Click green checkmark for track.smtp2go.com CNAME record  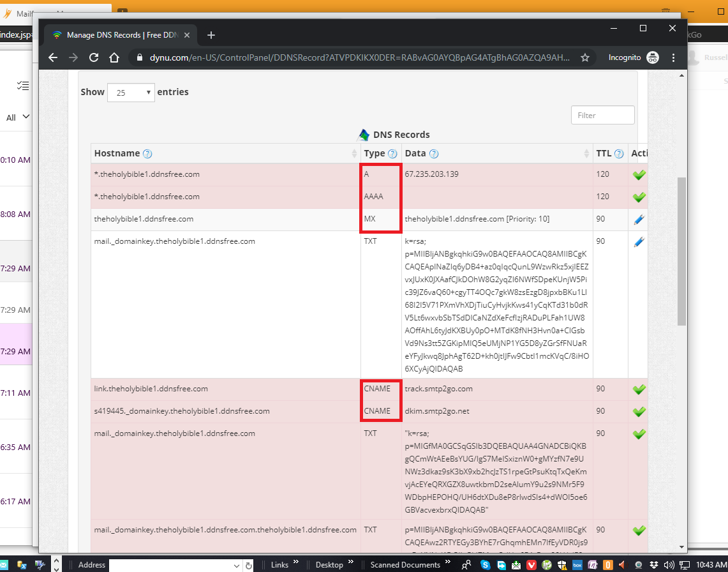pos(639,389)
